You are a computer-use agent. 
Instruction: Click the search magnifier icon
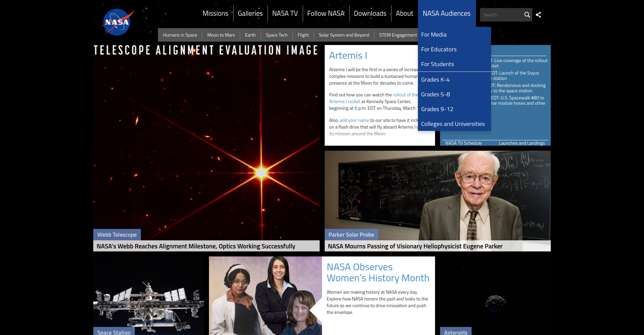coord(527,15)
